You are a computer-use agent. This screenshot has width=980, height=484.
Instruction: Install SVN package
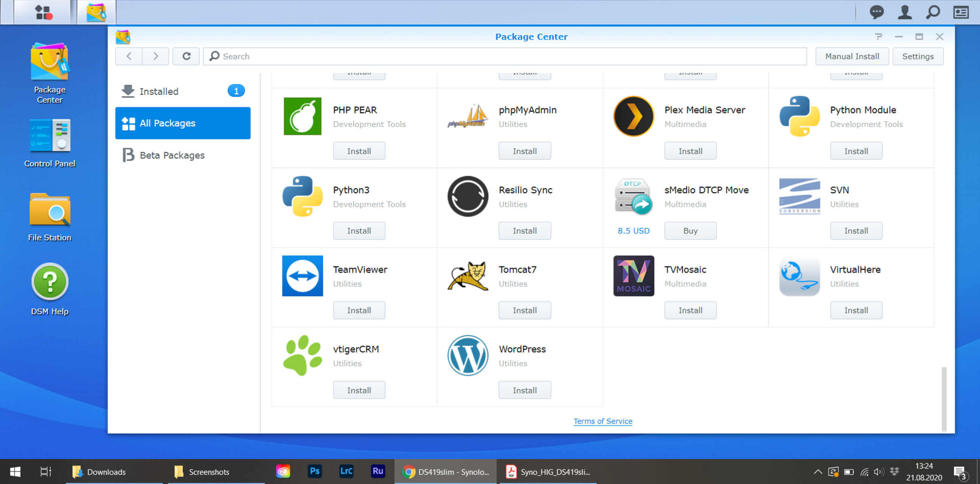(856, 231)
